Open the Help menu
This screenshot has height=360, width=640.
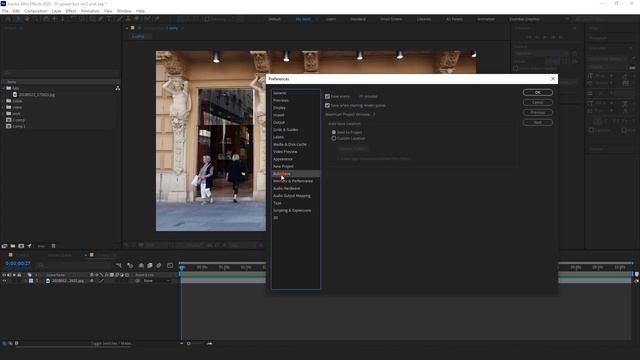(x=140, y=11)
